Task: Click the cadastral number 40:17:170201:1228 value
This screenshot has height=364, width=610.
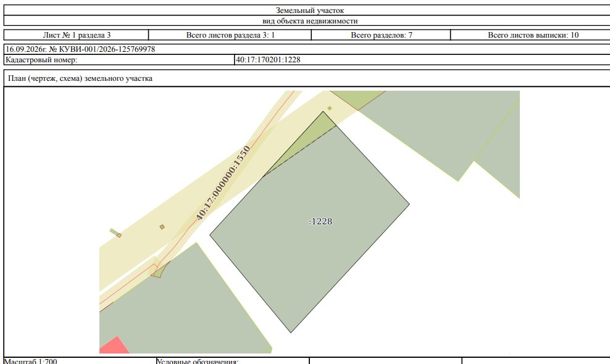Action: [x=268, y=60]
